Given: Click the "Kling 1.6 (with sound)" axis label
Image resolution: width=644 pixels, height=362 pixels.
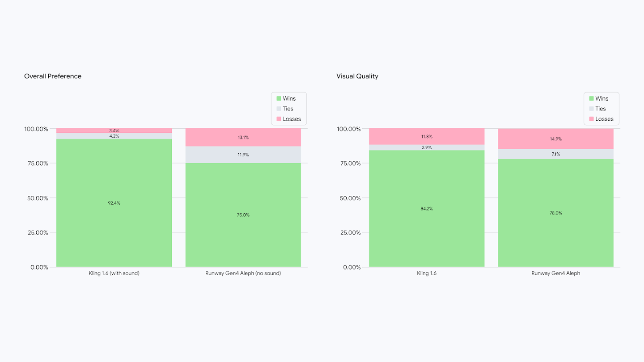Looking at the screenshot, I should [x=114, y=273].
